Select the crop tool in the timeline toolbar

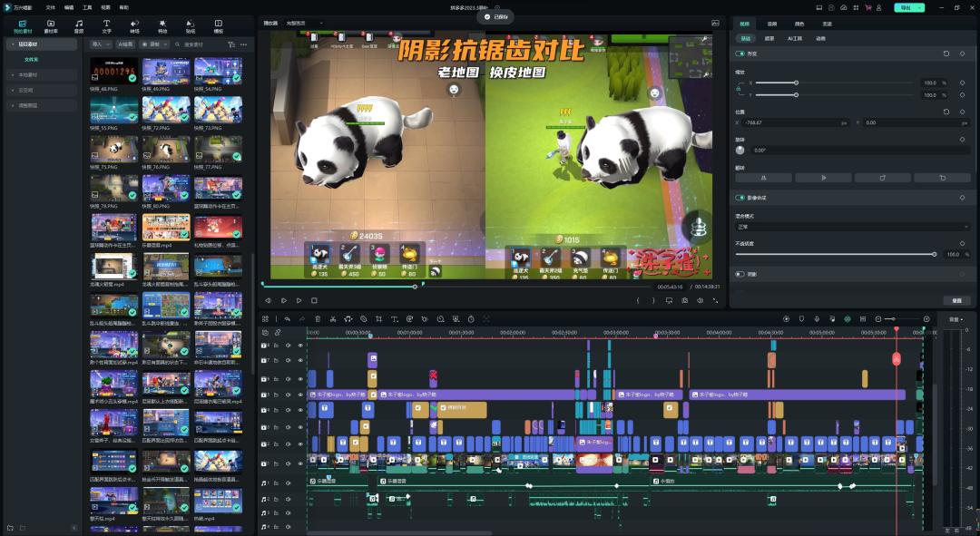click(378, 319)
